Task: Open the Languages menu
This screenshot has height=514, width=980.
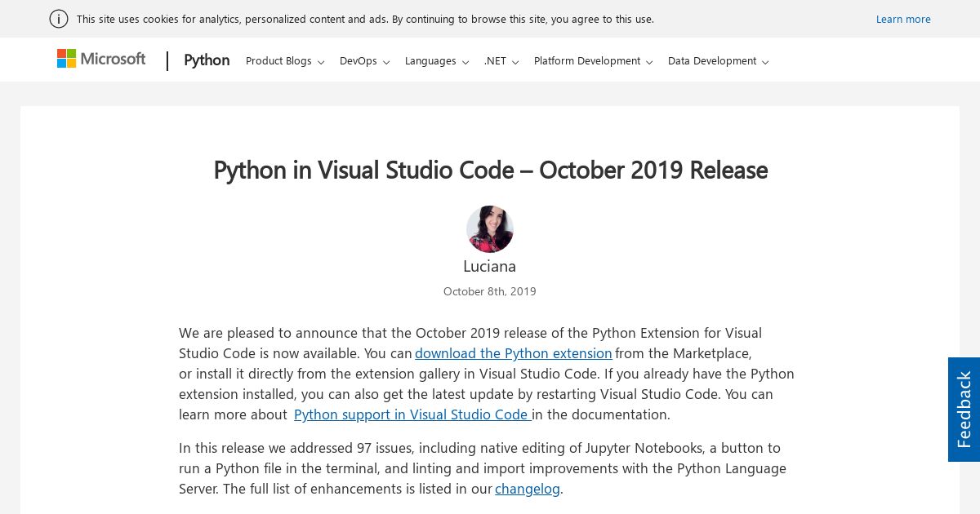Action: pyautogui.click(x=437, y=61)
